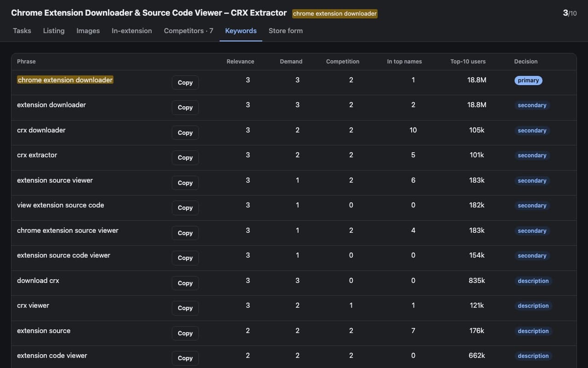
Task: Copy the 'crx viewer' phrase
Action: [185, 308]
